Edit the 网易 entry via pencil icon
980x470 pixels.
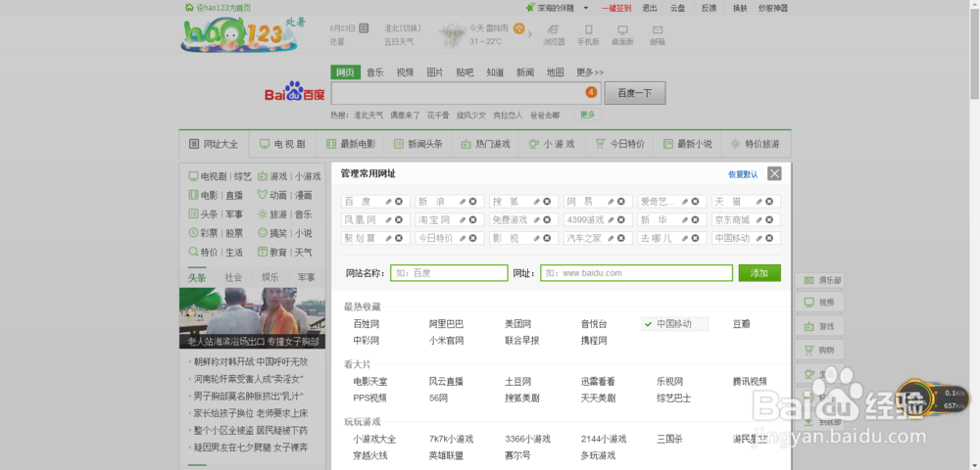tap(611, 202)
